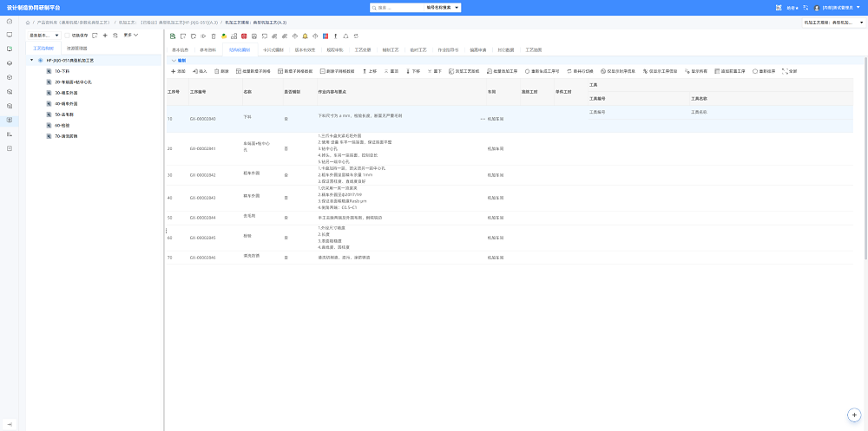Image resolution: width=868 pixels, height=431 pixels.
Task: Click the trash delete icon in top toolbar
Action: tap(214, 36)
